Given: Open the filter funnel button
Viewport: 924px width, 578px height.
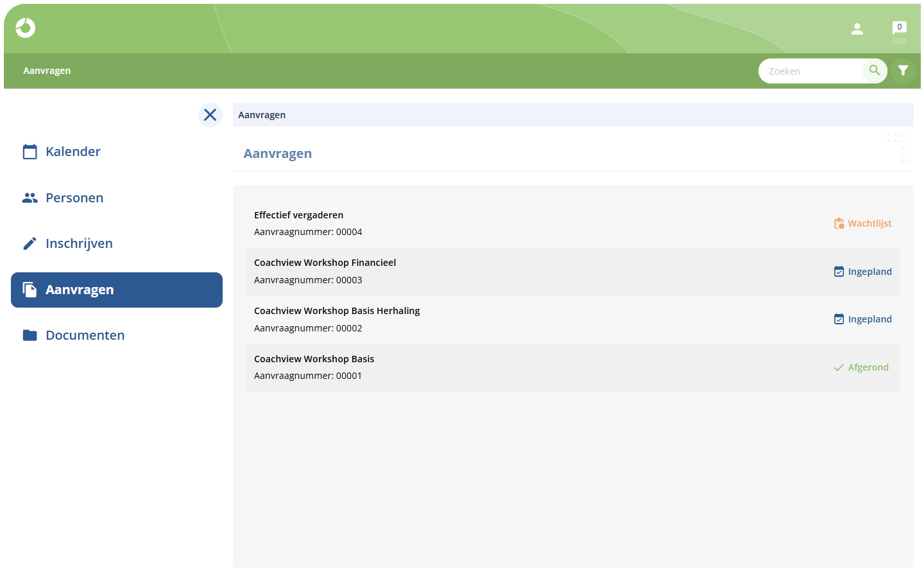Looking at the screenshot, I should [903, 71].
